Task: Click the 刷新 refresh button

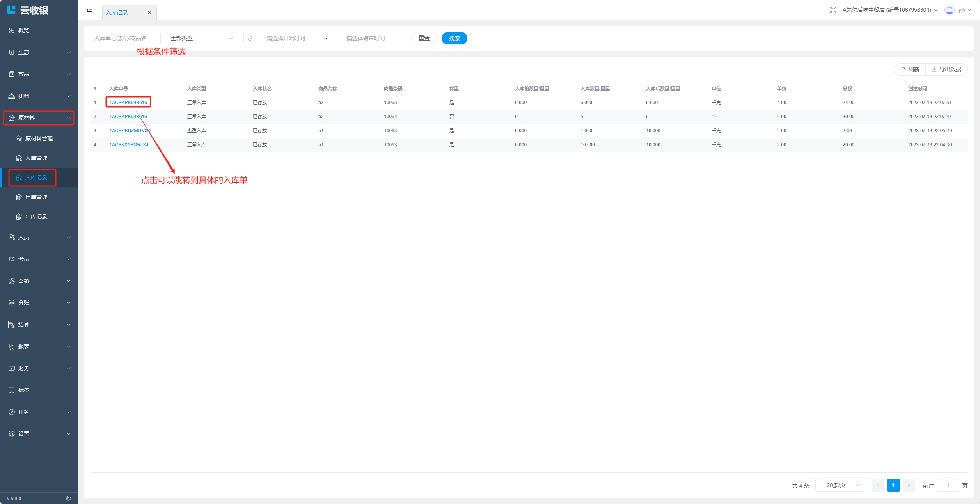Action: [x=910, y=69]
